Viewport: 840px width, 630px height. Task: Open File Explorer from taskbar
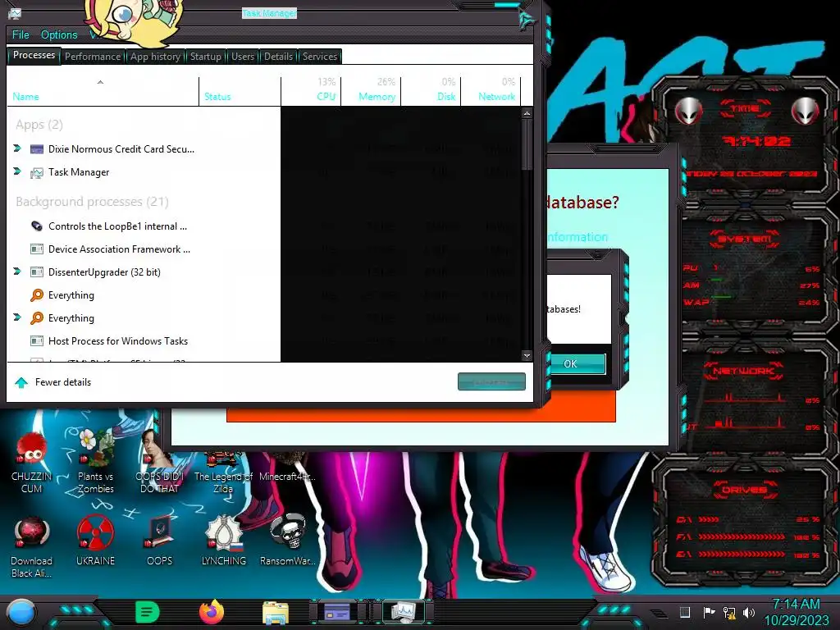tap(276, 612)
